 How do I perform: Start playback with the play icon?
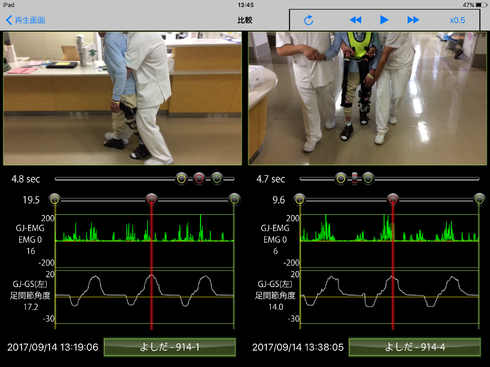(384, 20)
